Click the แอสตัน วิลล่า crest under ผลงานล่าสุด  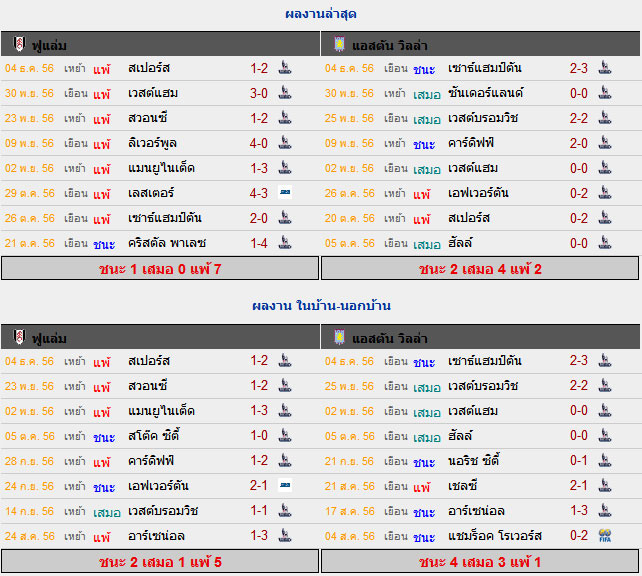pos(339,44)
